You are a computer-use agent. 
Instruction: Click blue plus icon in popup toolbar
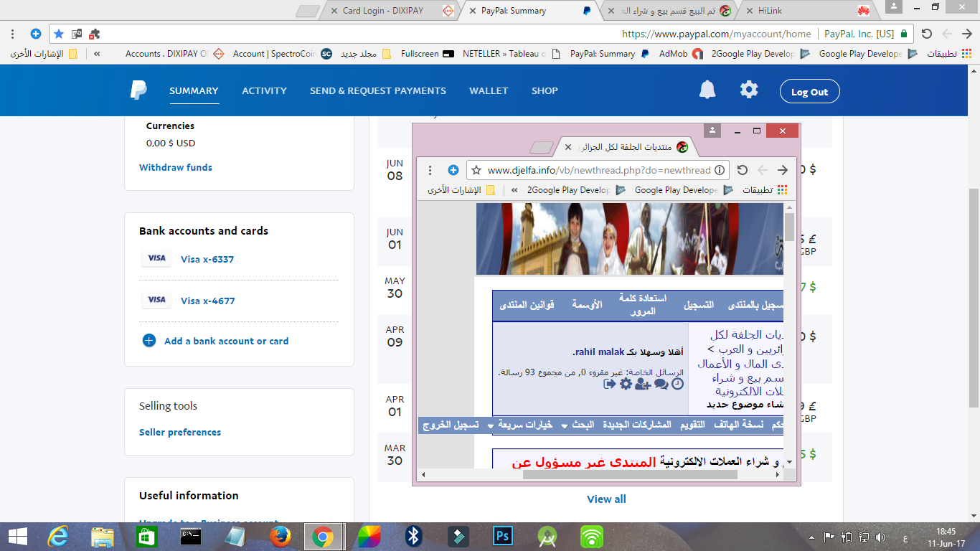click(453, 170)
